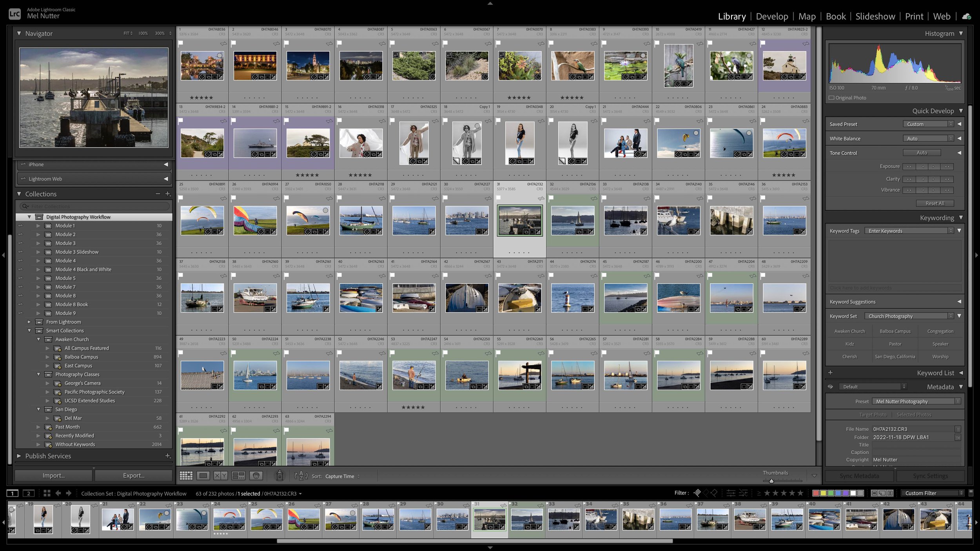Image resolution: width=980 pixels, height=551 pixels.
Task: Open second window display button 2
Action: coord(29,493)
